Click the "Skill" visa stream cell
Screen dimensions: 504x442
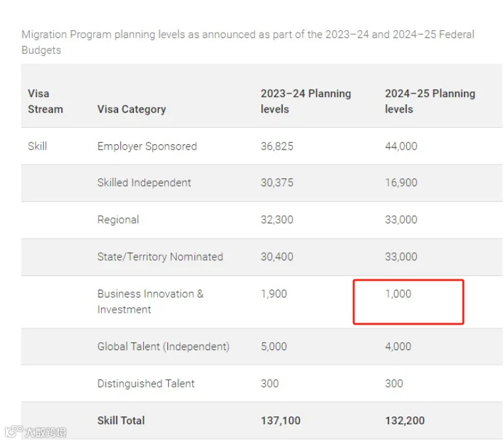tap(37, 146)
